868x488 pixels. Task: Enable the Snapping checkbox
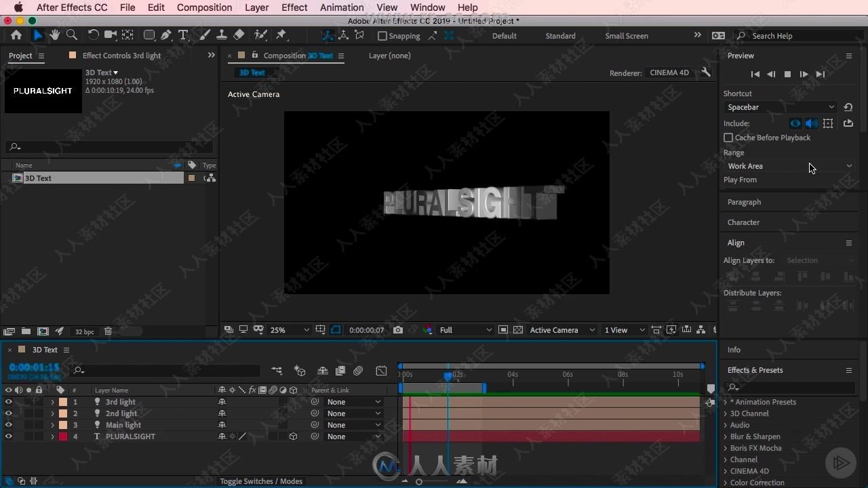click(x=382, y=36)
